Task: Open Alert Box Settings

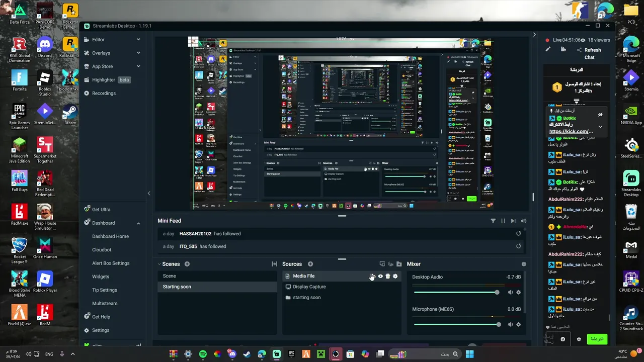Action: pyautogui.click(x=111, y=263)
